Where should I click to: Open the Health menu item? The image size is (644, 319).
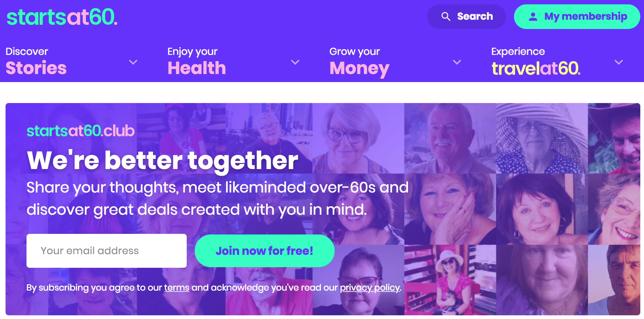[x=197, y=68]
